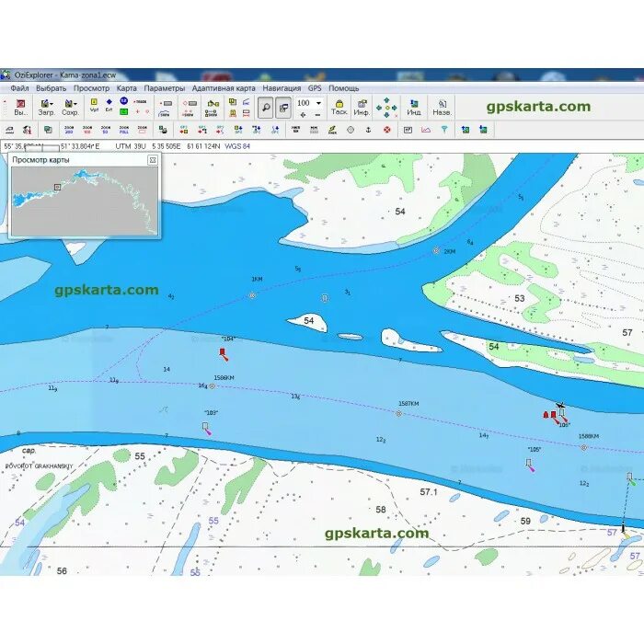Click the Инд. index map button
The width and height of the screenshot is (644, 644).
point(414,108)
